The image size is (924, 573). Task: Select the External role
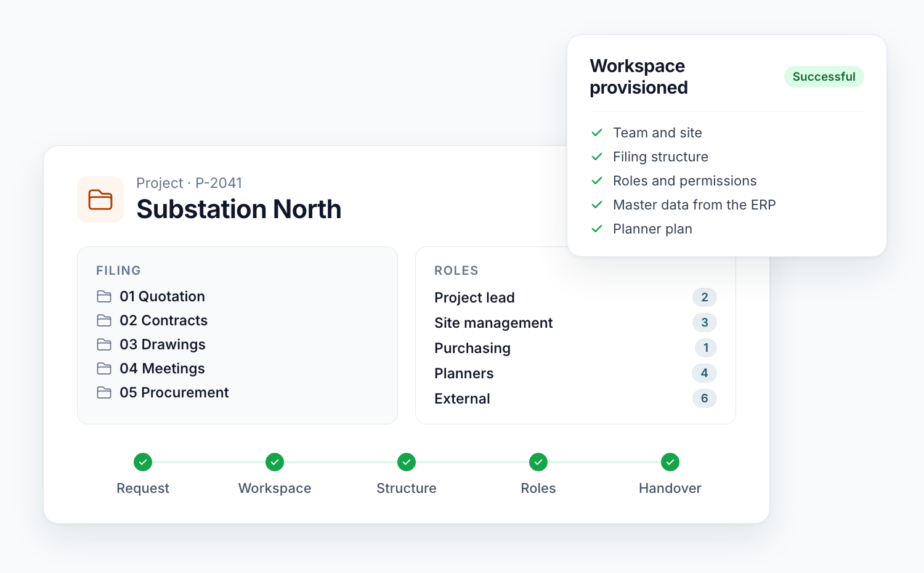point(462,399)
